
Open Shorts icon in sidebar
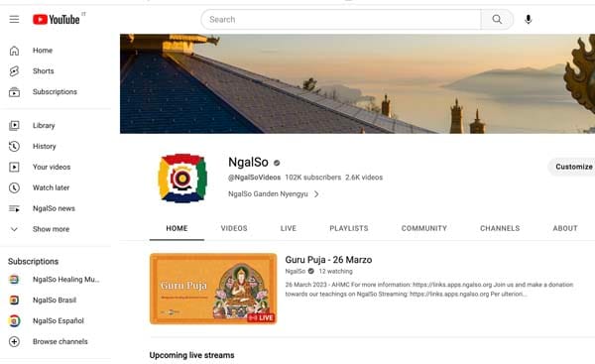coord(14,71)
